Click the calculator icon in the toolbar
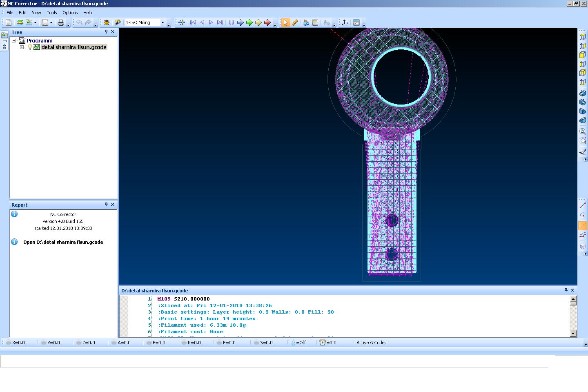The image size is (588, 392). 315,22
